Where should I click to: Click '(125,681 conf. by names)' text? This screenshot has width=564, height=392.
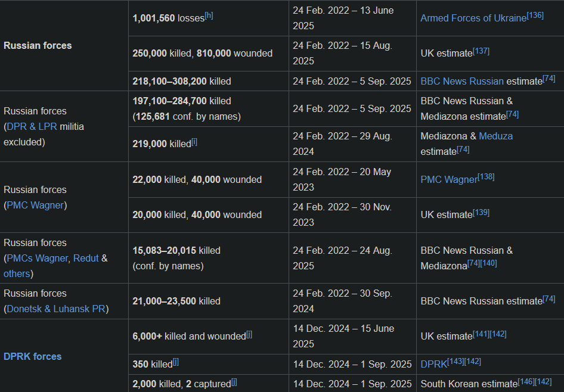(x=187, y=117)
